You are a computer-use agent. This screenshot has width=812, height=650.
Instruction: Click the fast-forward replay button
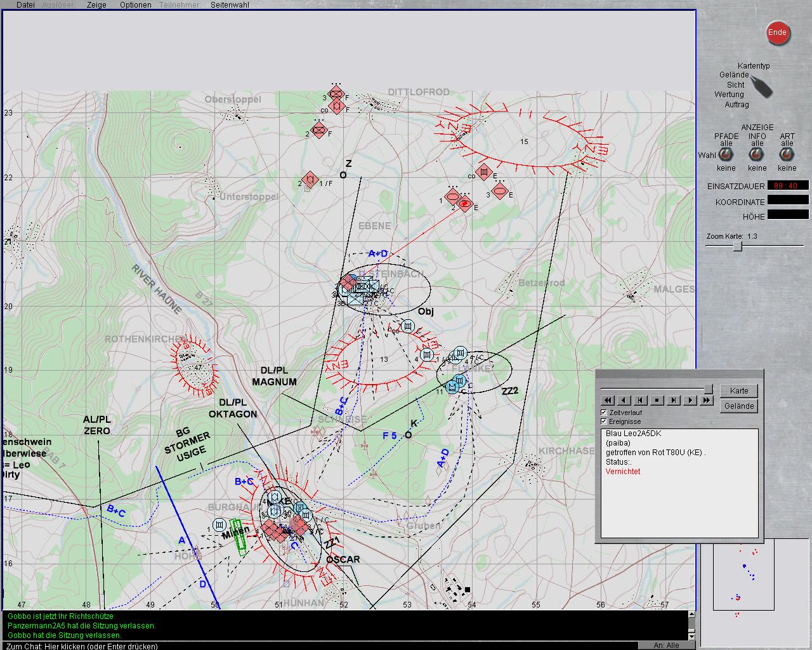706,401
